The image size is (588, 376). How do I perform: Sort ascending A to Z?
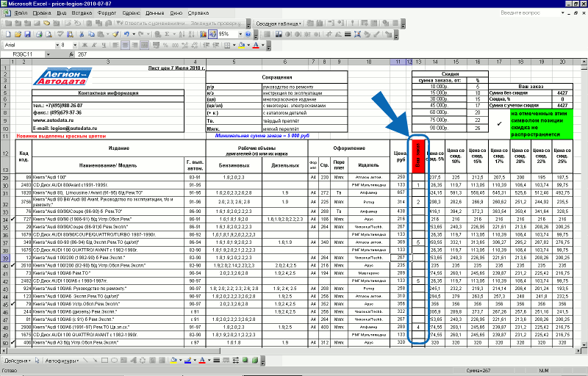pos(182,34)
